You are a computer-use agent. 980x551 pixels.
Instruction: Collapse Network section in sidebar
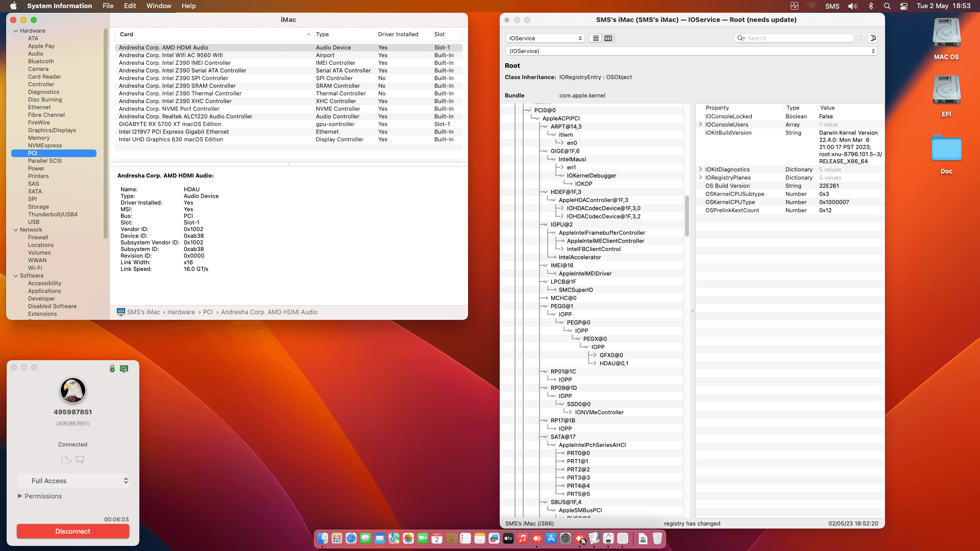coord(16,230)
